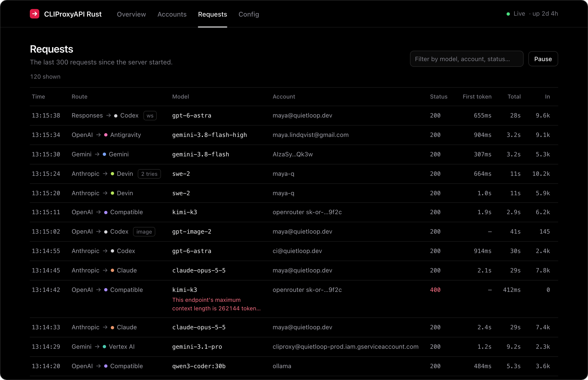
Task: Click the 13:15:02 timestamp
Action: pyautogui.click(x=46, y=232)
